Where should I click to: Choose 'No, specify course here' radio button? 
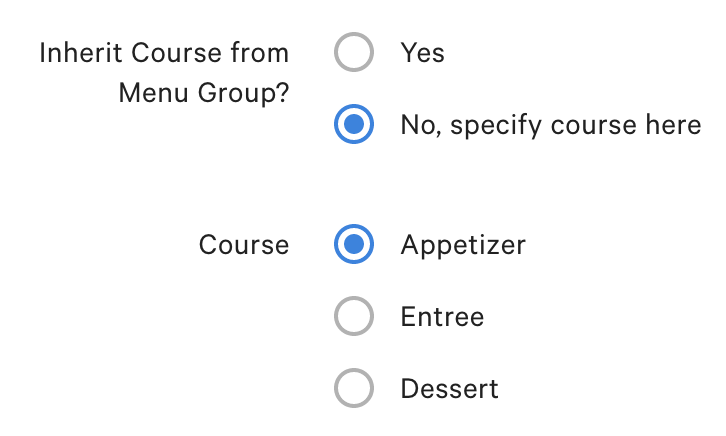point(354,125)
